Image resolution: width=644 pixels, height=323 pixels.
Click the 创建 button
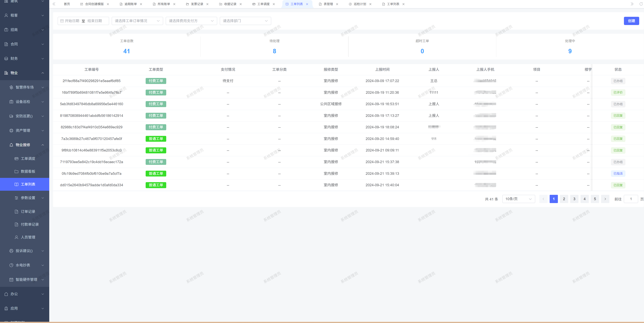coord(631,21)
